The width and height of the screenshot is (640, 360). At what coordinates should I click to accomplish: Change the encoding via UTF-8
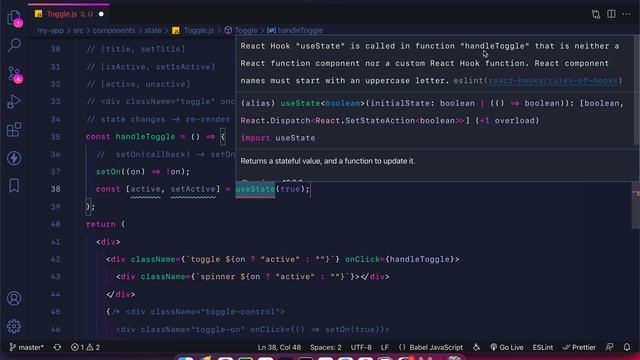[361, 347]
